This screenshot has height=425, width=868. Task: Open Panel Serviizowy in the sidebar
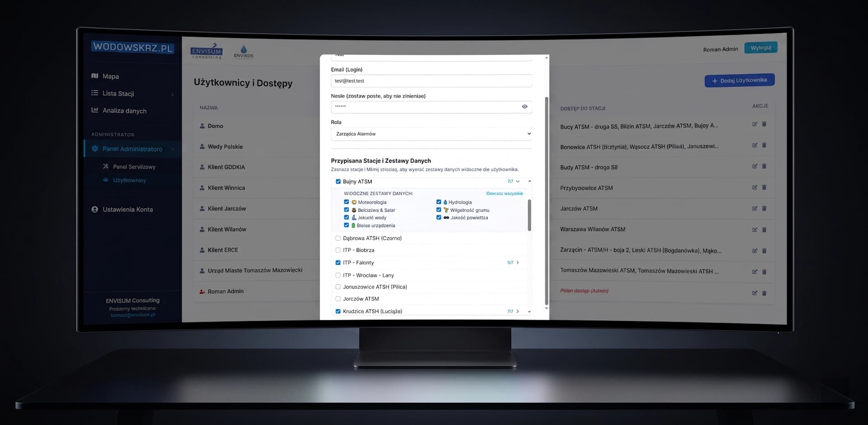[134, 167]
